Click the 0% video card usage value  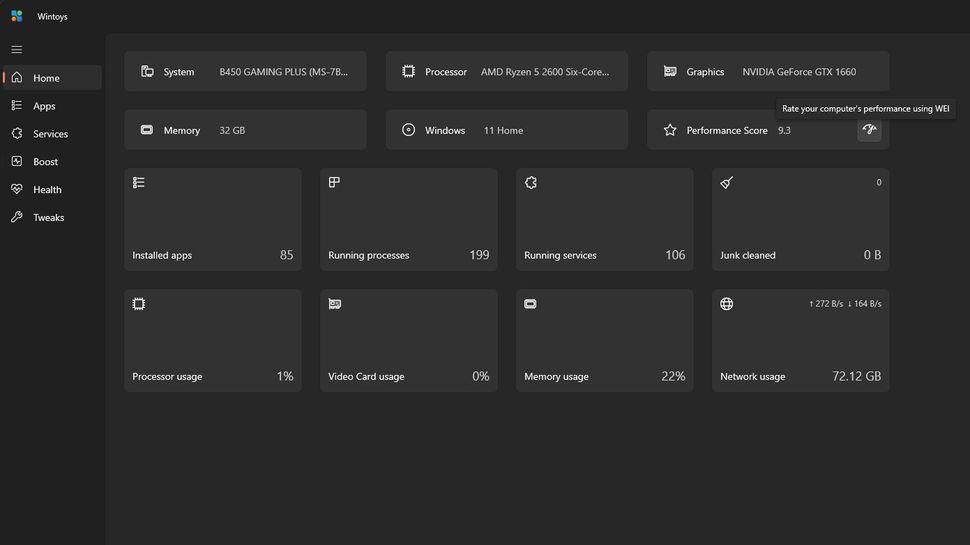point(481,376)
